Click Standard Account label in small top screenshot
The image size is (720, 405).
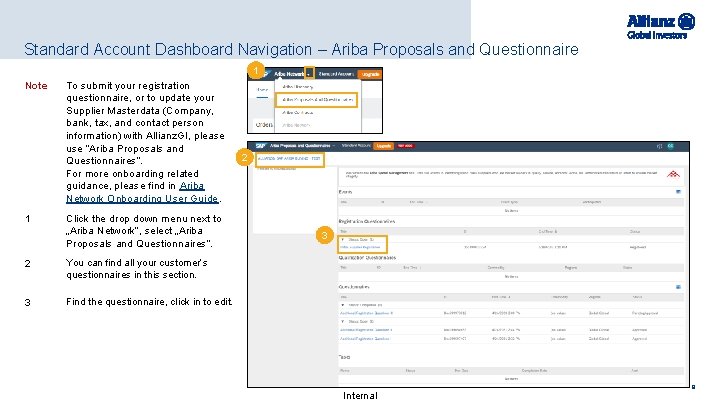pos(336,74)
